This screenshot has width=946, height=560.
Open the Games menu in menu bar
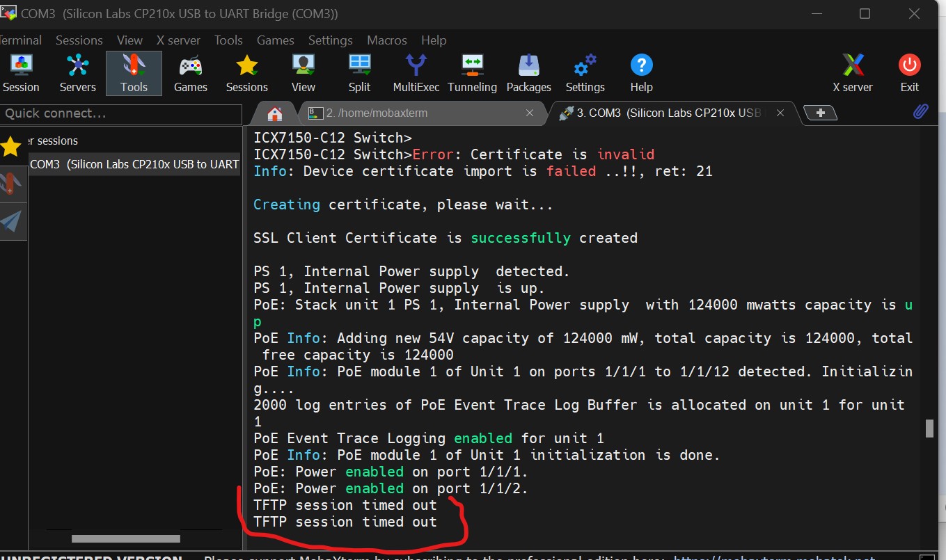coord(276,40)
